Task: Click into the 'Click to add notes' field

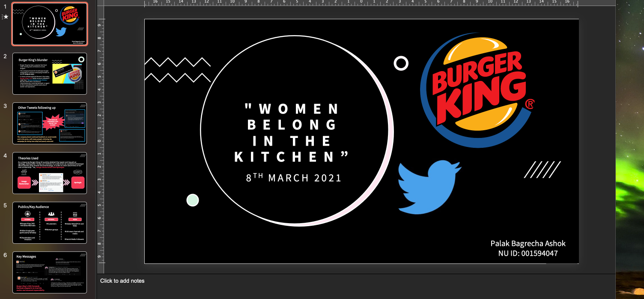Action: coord(356,286)
